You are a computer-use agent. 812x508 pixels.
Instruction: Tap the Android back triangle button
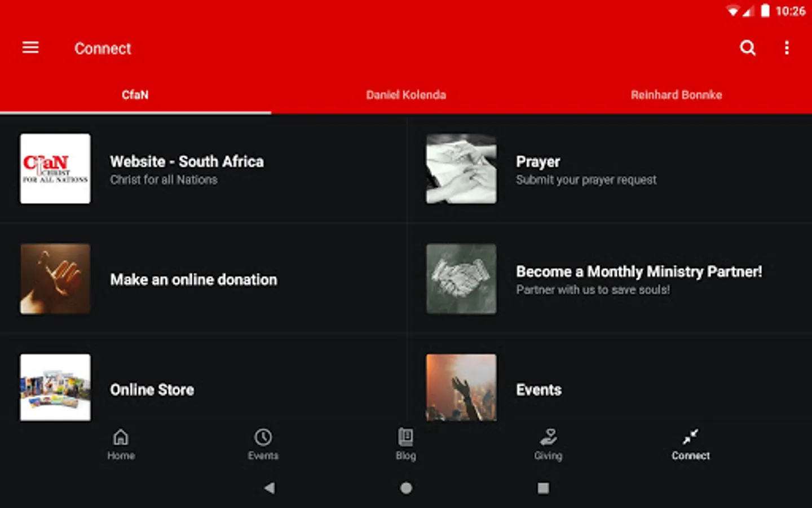pos(270,488)
